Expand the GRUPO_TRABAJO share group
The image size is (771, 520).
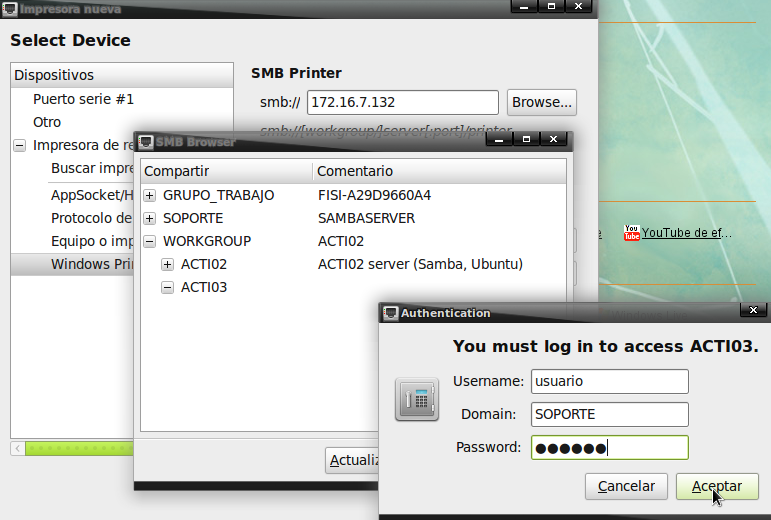coord(149,196)
